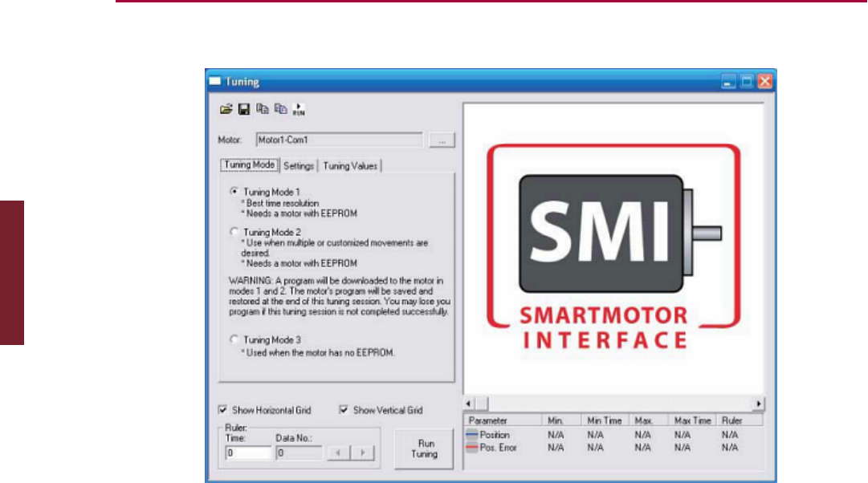Screen dimensions: 868x483
Task: Click the Max Time column header
Action: coord(692,420)
